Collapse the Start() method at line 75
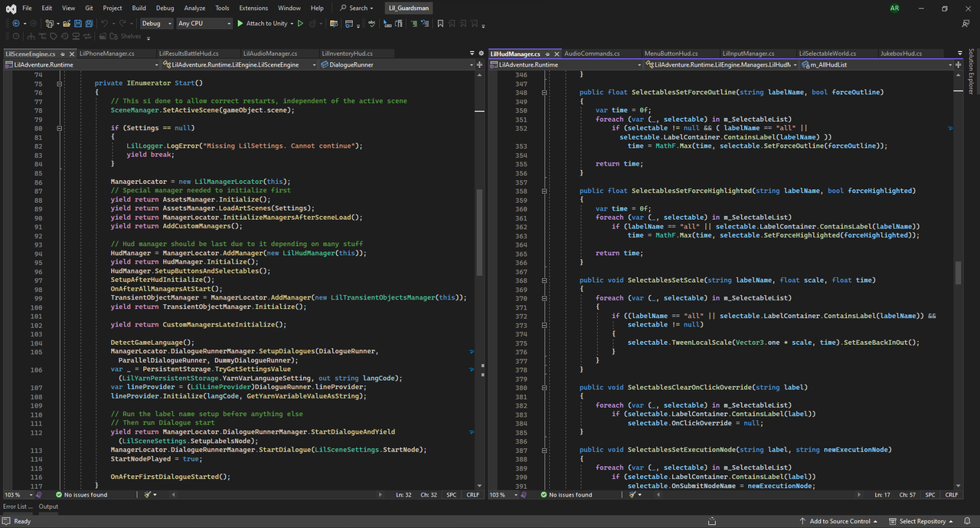Image resolution: width=980 pixels, height=528 pixels. pyautogui.click(x=60, y=83)
